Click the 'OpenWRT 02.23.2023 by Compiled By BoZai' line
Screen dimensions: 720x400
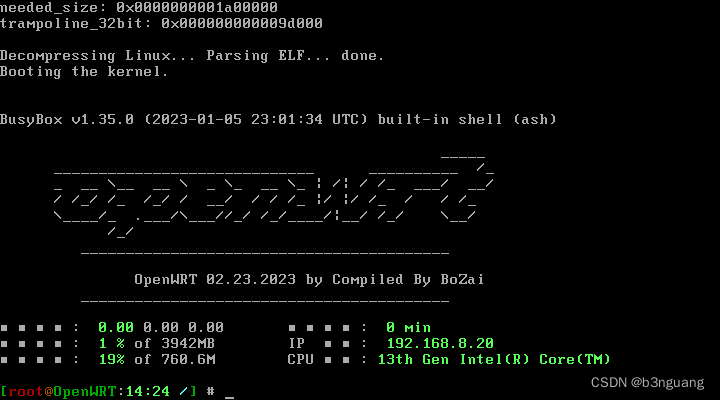point(309,280)
